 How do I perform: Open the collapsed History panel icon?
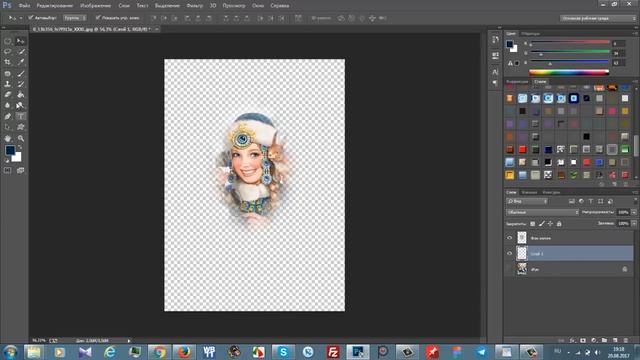pos(495,40)
